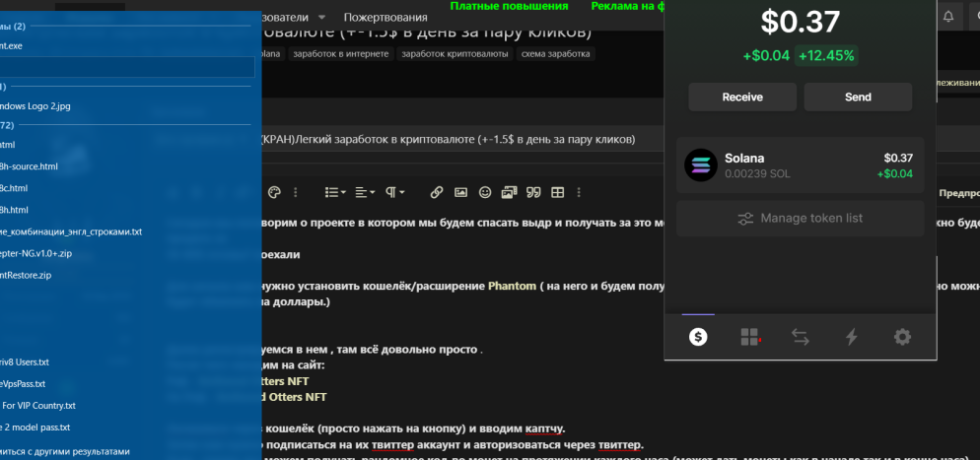980x460 pixels.
Task: Open forum notifications bell
Action: click(x=948, y=17)
